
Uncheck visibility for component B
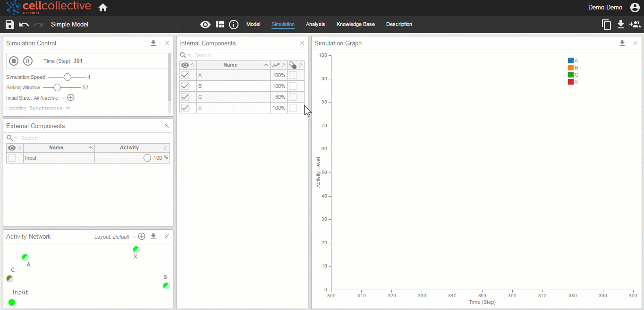pyautogui.click(x=185, y=86)
